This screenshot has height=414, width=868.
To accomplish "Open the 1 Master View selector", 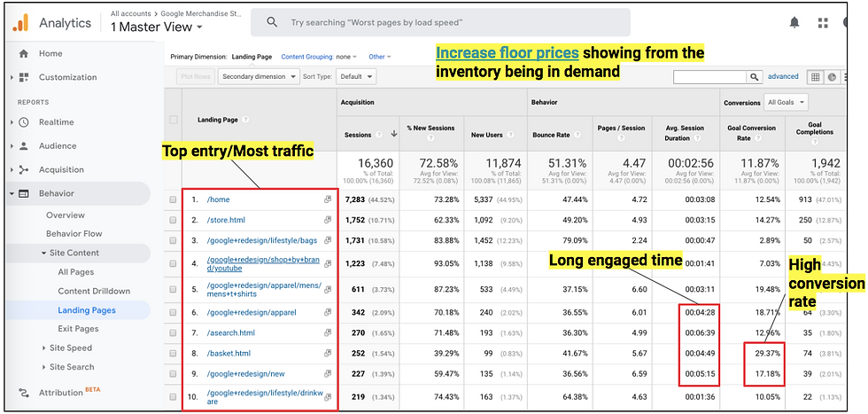I will 156,27.
